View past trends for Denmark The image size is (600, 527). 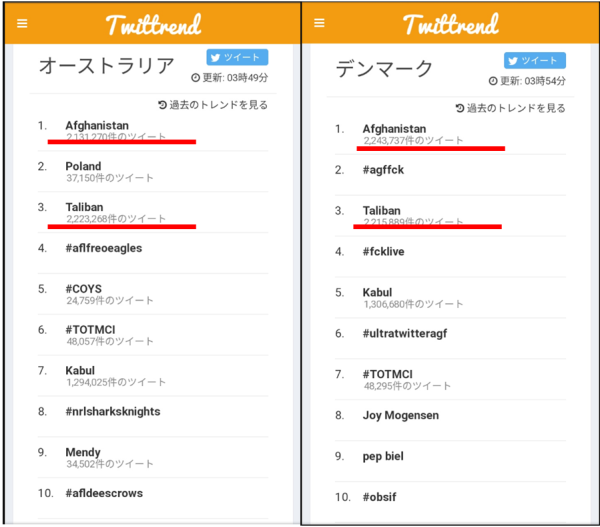click(510, 108)
